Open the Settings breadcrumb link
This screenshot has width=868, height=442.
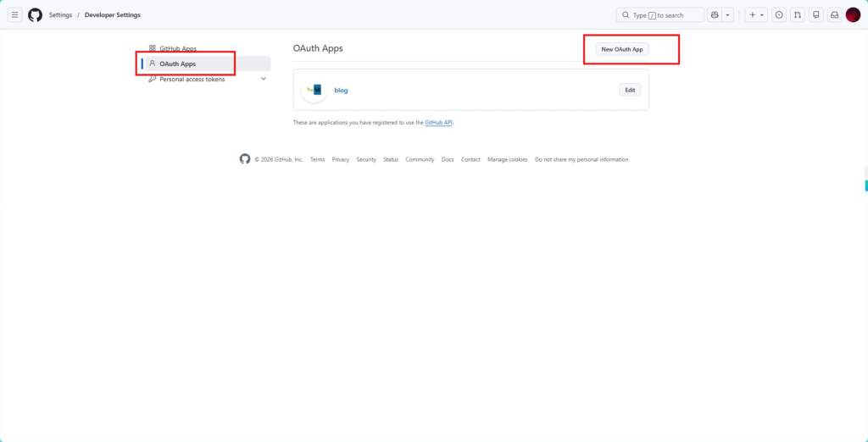(60, 15)
